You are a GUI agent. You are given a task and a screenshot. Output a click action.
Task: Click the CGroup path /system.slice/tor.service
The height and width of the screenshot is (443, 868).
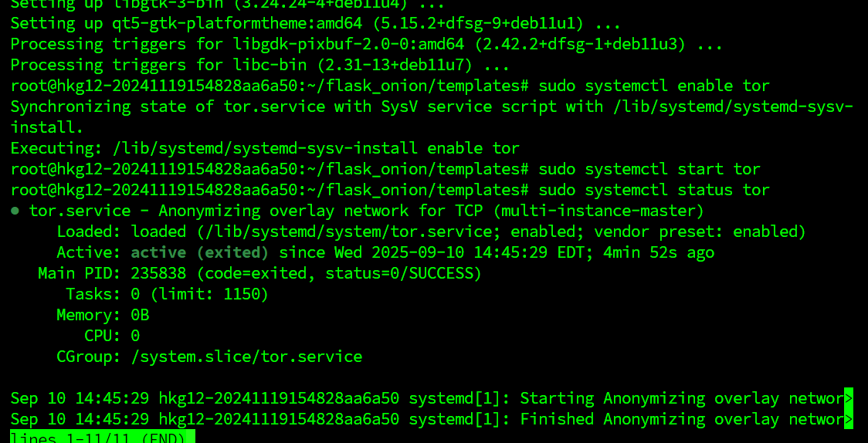click(246, 357)
